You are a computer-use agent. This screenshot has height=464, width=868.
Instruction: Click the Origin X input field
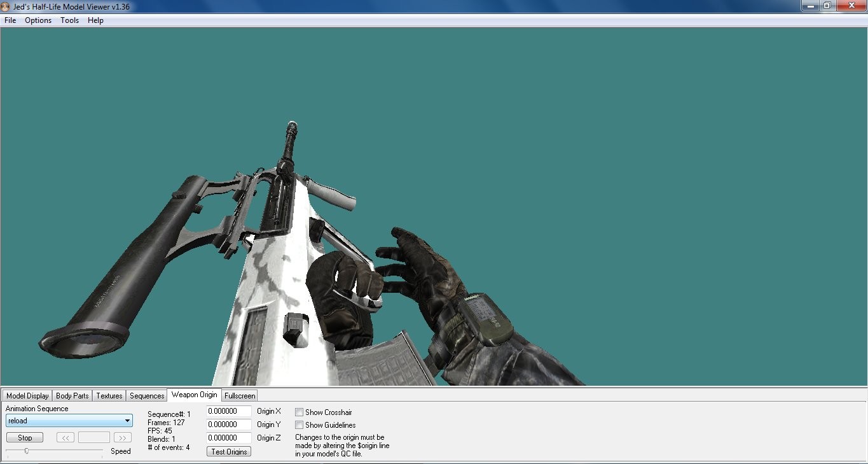[x=228, y=411]
